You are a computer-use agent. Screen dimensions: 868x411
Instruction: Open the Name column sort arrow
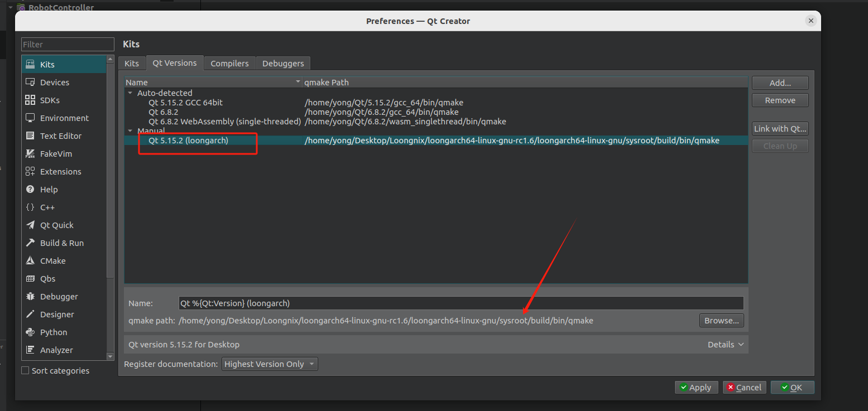[x=298, y=83]
